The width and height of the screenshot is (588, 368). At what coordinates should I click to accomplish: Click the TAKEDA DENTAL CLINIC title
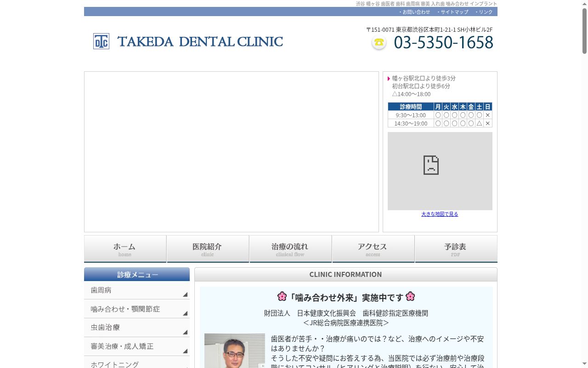[x=200, y=41]
